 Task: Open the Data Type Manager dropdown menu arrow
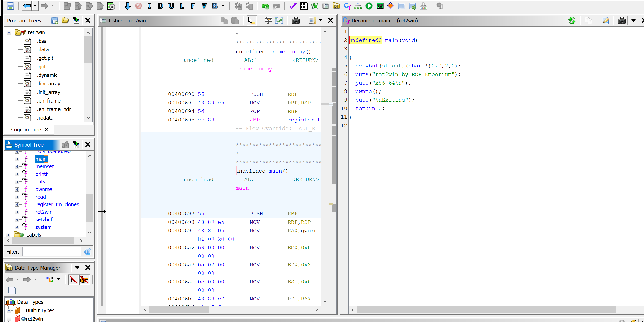[77, 268]
